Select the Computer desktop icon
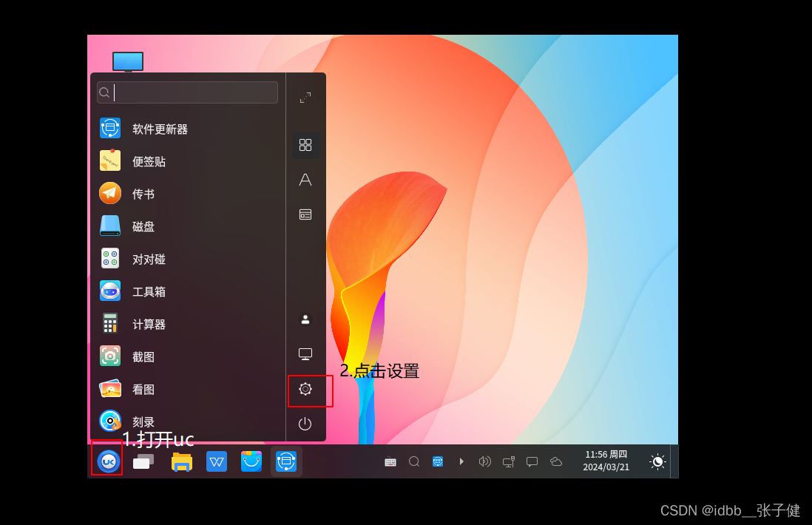Image resolution: width=812 pixels, height=525 pixels. coord(128,61)
